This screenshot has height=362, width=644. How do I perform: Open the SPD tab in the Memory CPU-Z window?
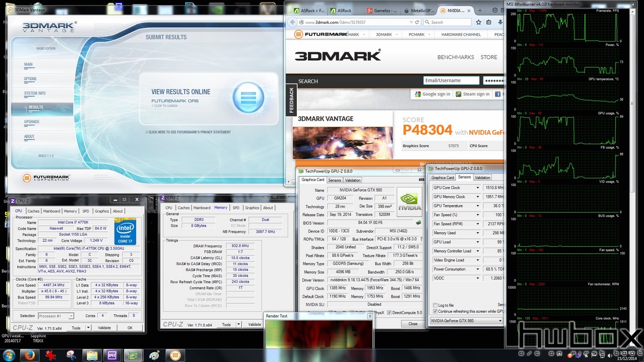(x=236, y=208)
